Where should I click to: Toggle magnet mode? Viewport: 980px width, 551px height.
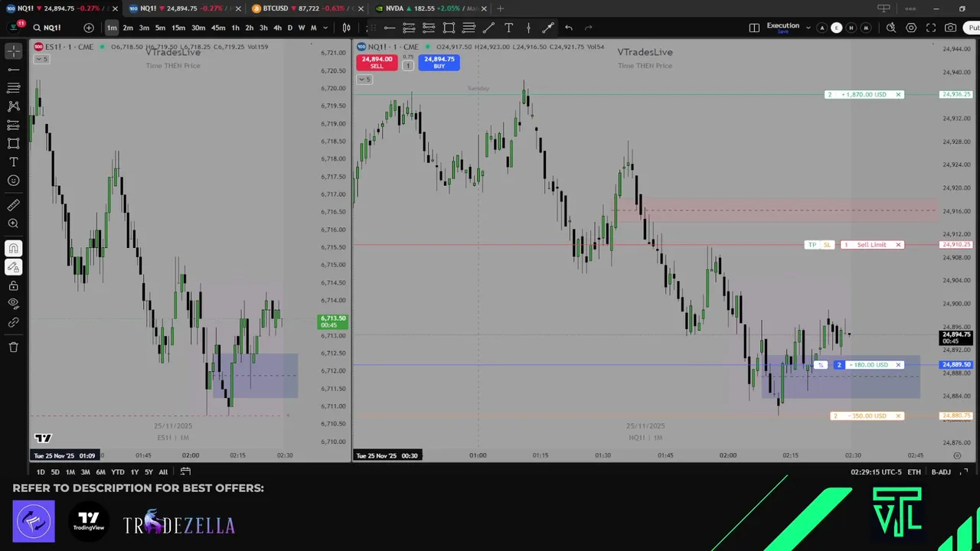click(14, 248)
